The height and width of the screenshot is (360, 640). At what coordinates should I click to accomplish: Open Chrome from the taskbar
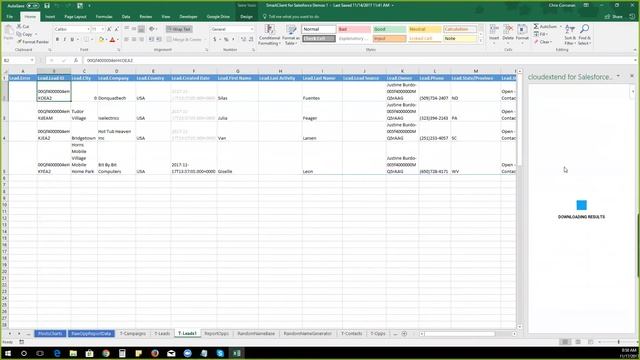point(106,353)
